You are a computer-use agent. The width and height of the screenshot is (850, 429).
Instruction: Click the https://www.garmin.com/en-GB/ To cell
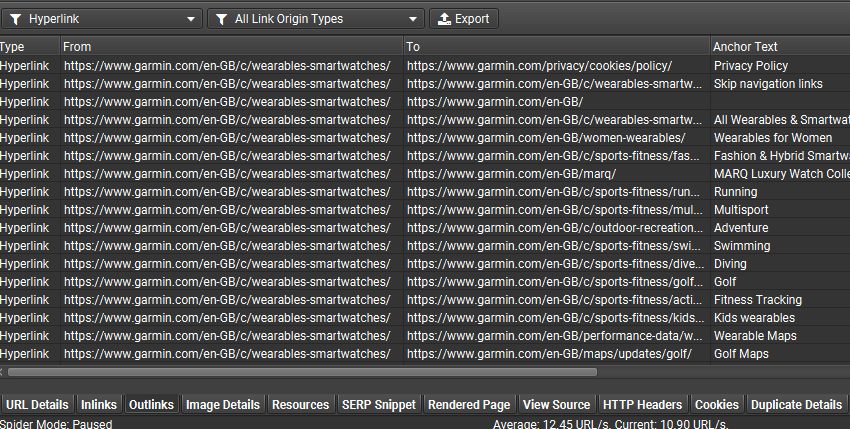557,102
